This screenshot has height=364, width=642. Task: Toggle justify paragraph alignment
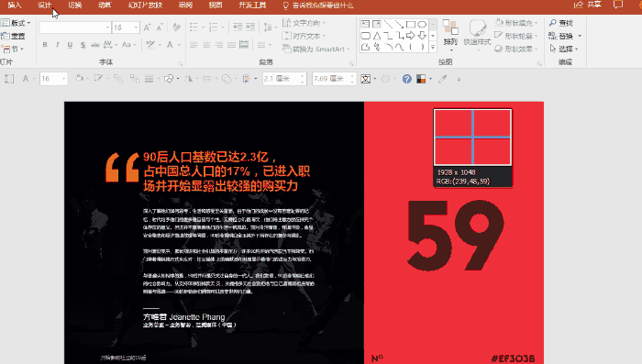[232, 45]
